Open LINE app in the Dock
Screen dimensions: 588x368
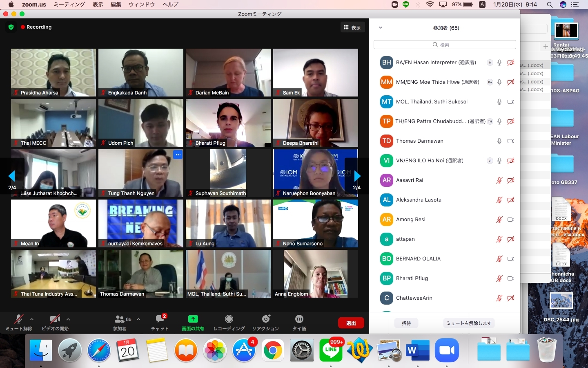pyautogui.click(x=331, y=350)
